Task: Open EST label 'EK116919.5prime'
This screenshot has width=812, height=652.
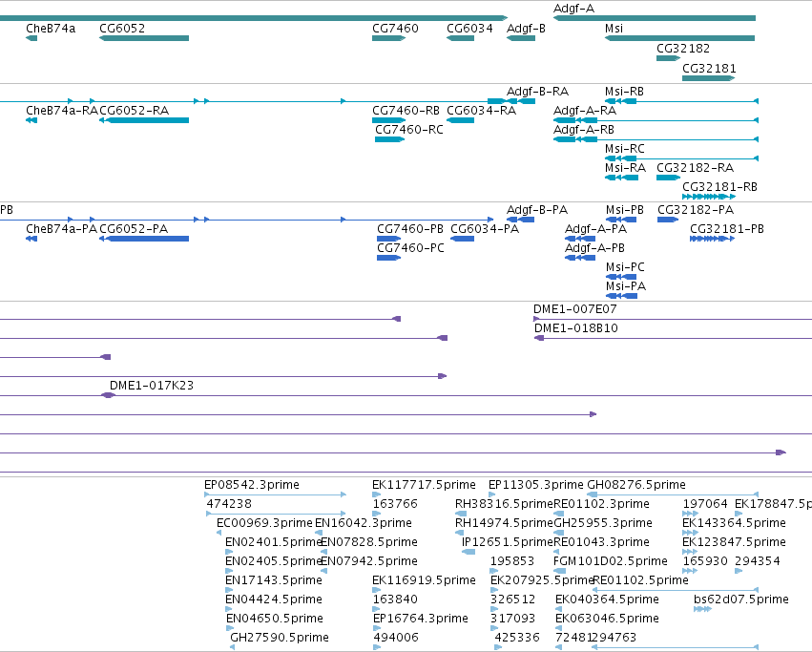Action: (x=424, y=580)
